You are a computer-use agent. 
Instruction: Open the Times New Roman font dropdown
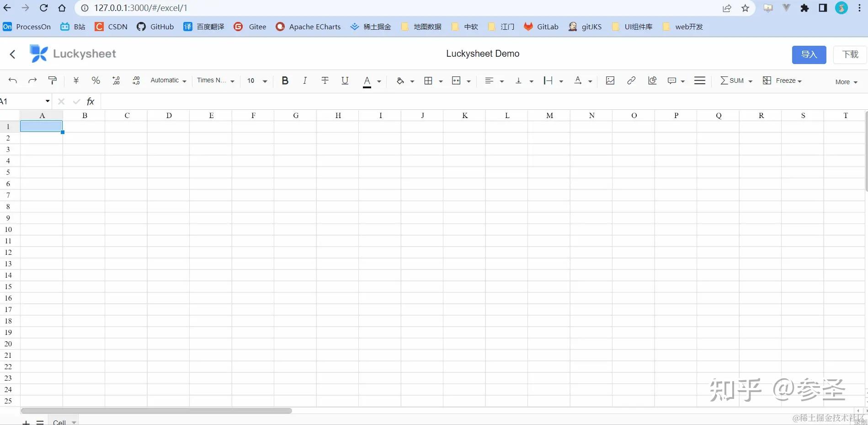[216, 81]
